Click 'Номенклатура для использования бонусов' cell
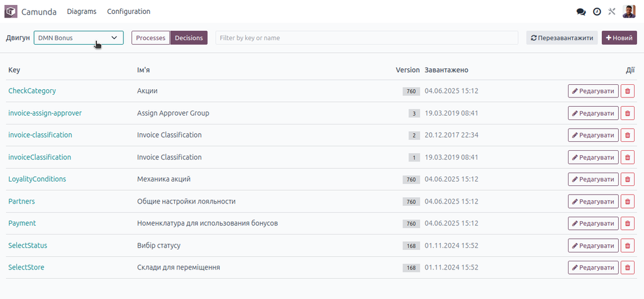Screen dimensions: 644x299 pos(208,224)
